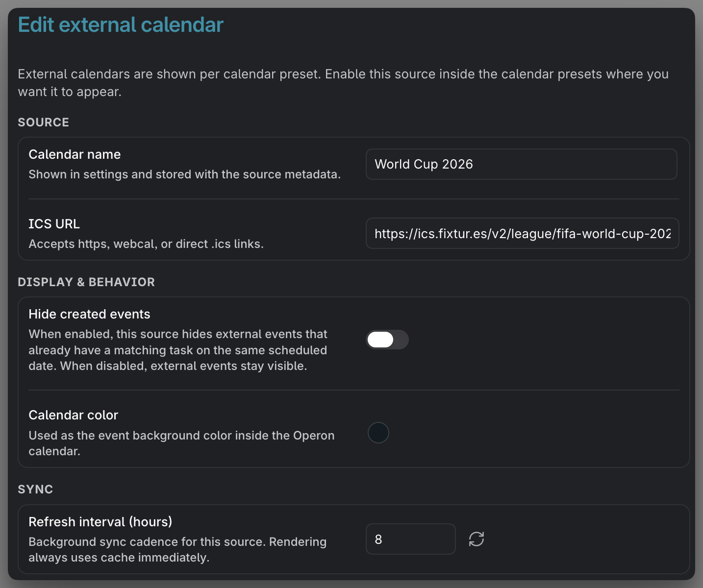Click the refresh sync icon beside interval field
703x588 pixels.
tap(476, 539)
